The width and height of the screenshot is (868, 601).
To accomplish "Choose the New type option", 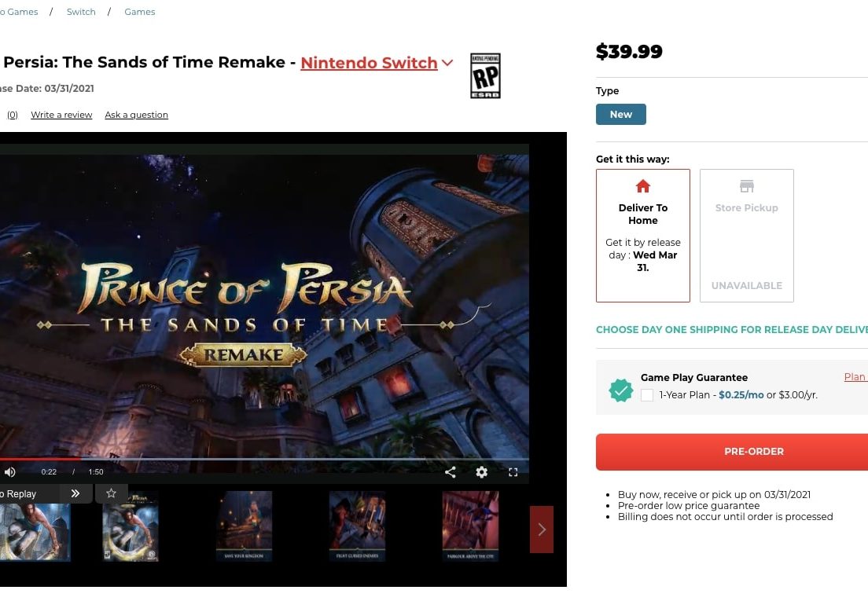I will 620,115.
